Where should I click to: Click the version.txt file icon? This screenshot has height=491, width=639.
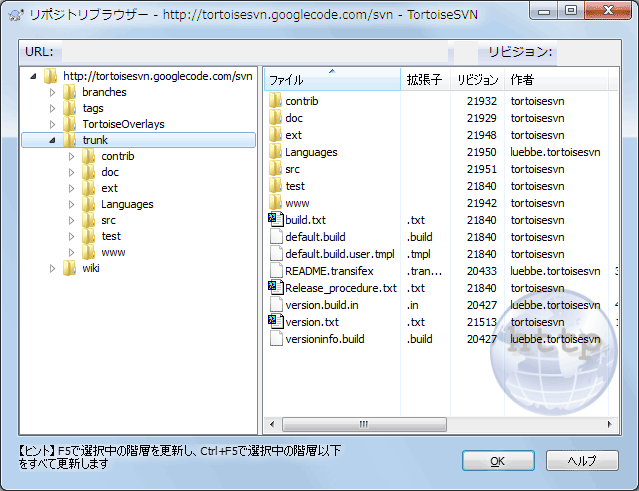click(x=275, y=322)
